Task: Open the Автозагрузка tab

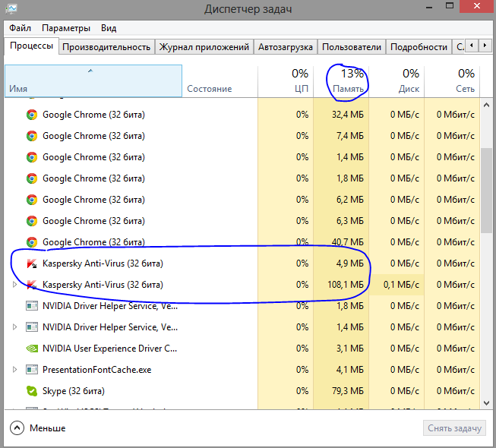Action: tap(286, 47)
